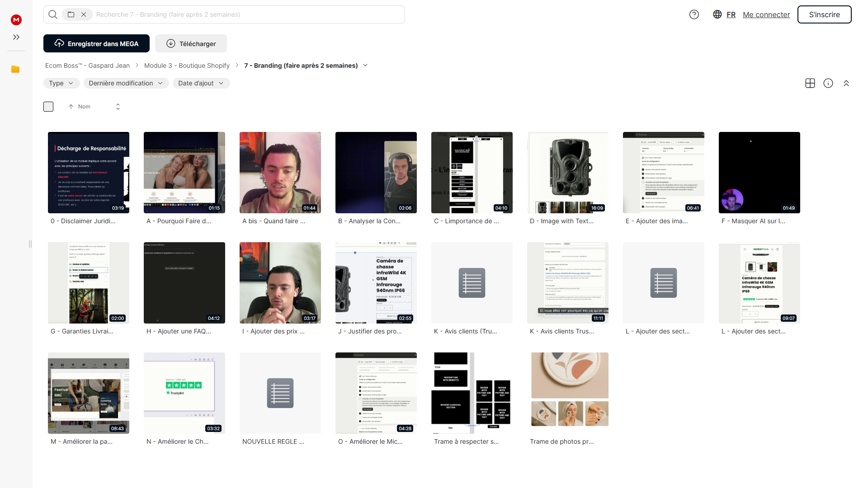Select file name 'G - Garanties Livrai...'
Screen dimensions: 868x488
(x=82, y=331)
